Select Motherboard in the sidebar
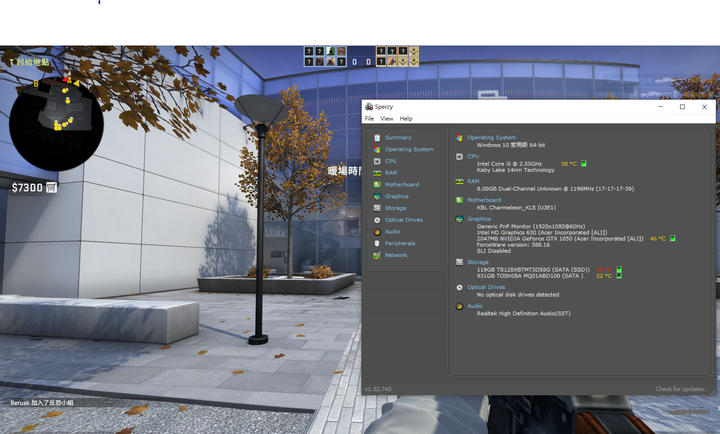The height and width of the screenshot is (434, 720). coord(402,185)
